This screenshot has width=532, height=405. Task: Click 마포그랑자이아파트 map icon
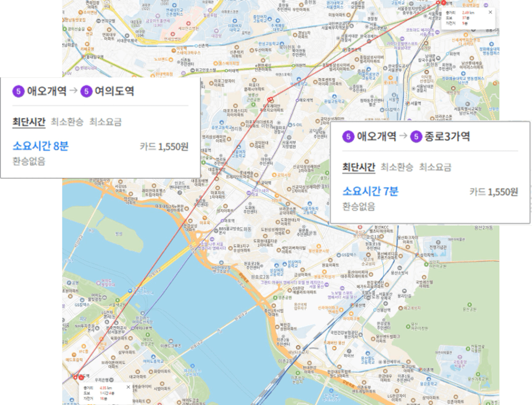click(x=211, y=83)
